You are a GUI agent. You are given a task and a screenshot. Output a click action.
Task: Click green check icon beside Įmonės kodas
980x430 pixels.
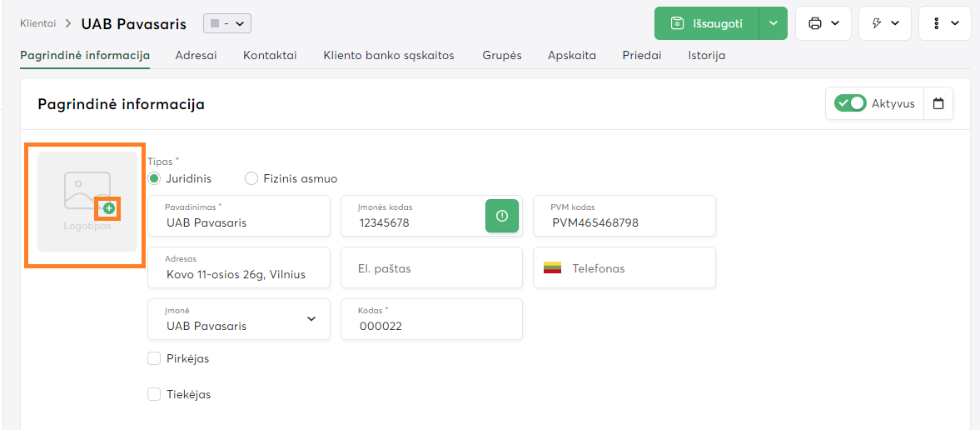pyautogui.click(x=501, y=216)
